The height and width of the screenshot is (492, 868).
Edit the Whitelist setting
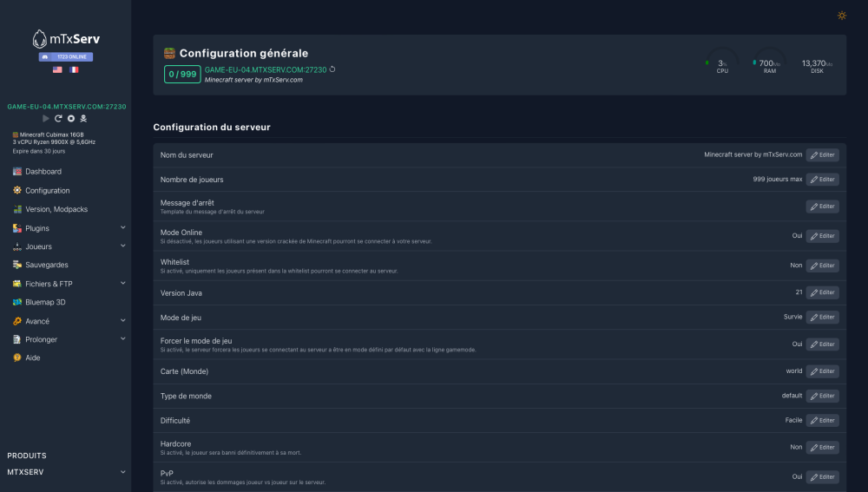click(x=822, y=266)
